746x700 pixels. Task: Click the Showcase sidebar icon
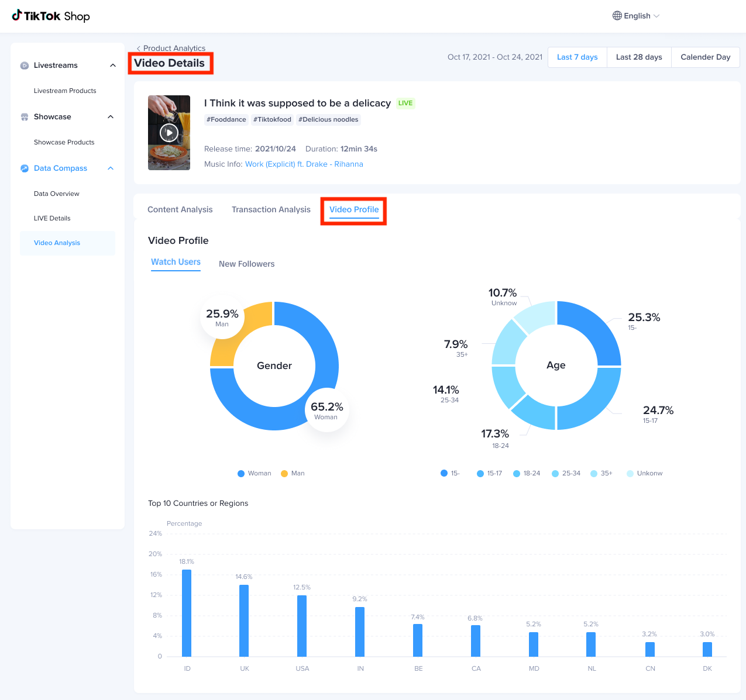[x=25, y=117]
